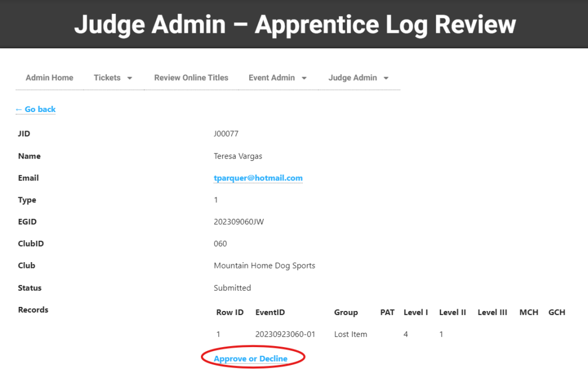The image size is (588, 369).
Task: Click the JID value J00077
Action: [x=226, y=134]
